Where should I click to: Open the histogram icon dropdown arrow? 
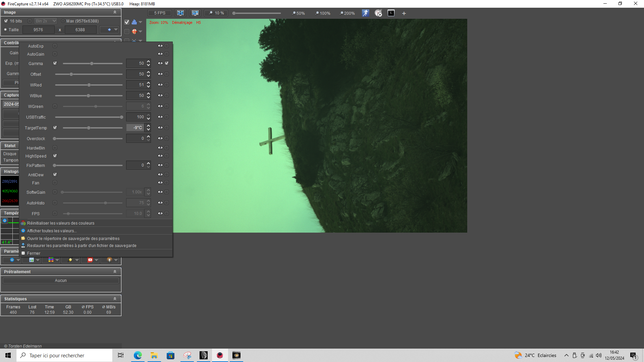tap(141, 22)
